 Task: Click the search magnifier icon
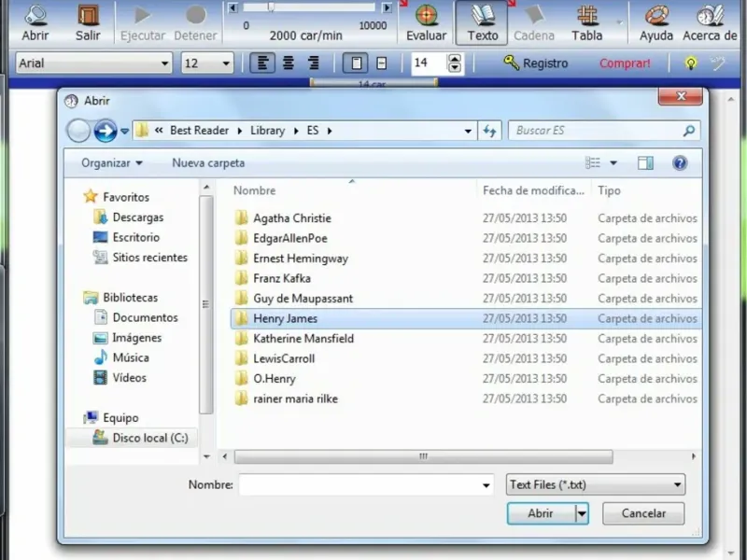pyautogui.click(x=689, y=131)
